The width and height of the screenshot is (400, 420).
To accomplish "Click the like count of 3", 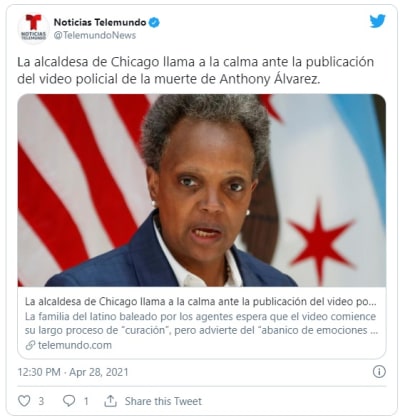I will coord(41,401).
